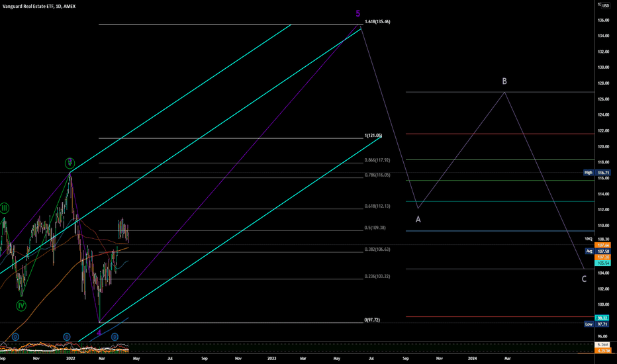
Task: Select the 0.786(116.05) Fibonacci label
Action: click(x=377, y=175)
